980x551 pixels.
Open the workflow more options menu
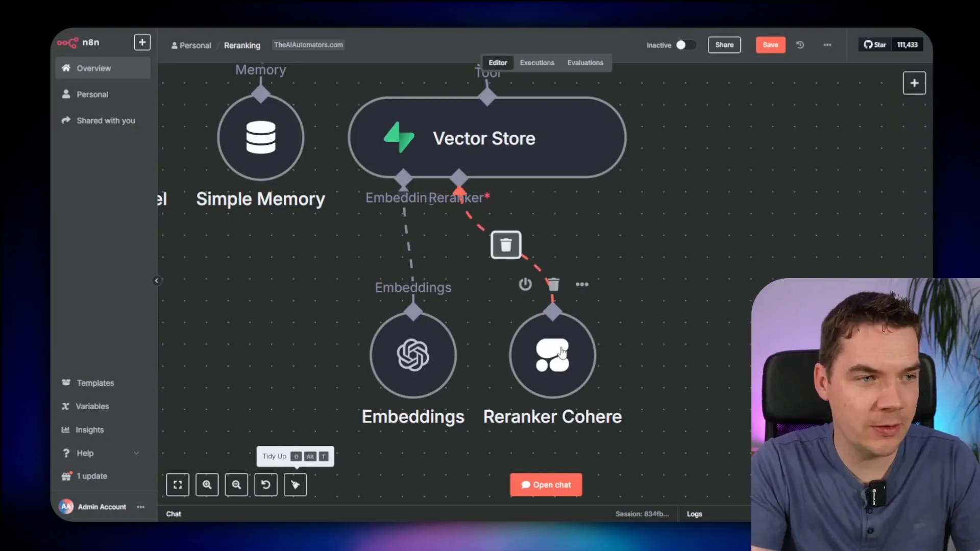click(x=827, y=45)
